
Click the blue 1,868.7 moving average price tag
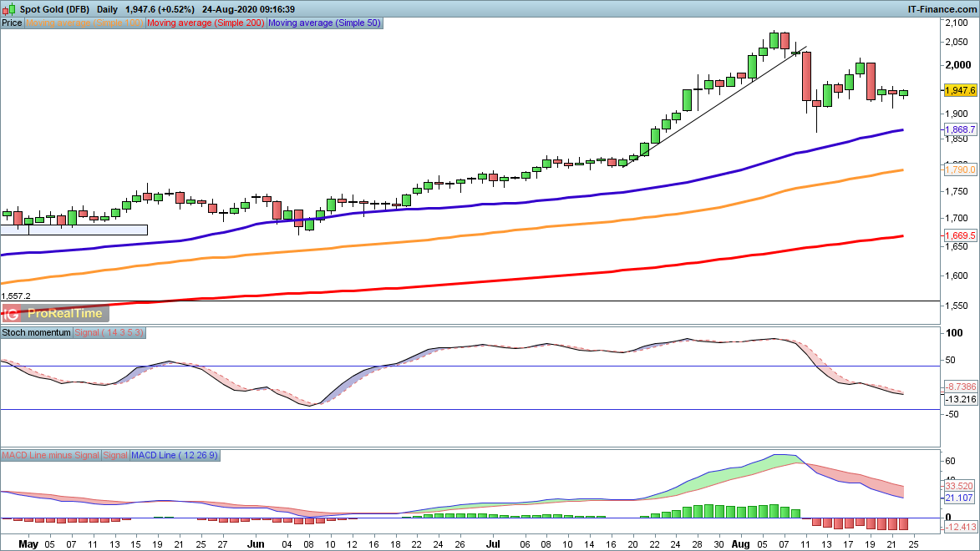pyautogui.click(x=960, y=130)
